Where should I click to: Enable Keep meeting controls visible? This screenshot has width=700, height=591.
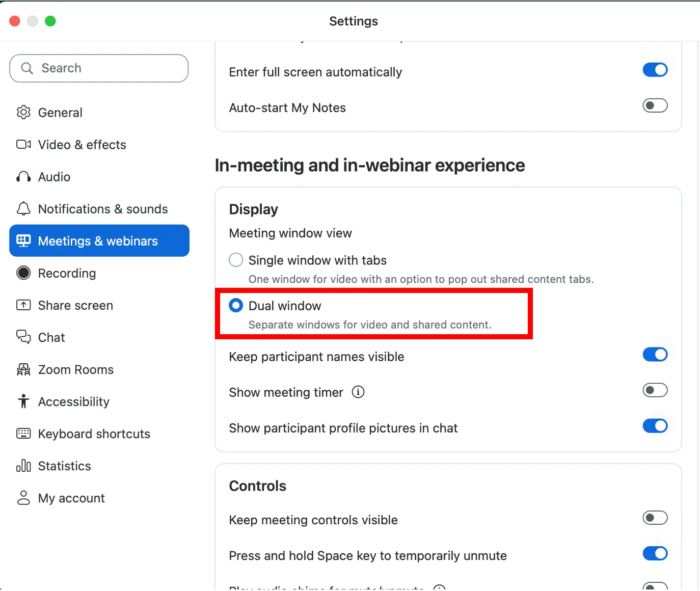(x=655, y=518)
